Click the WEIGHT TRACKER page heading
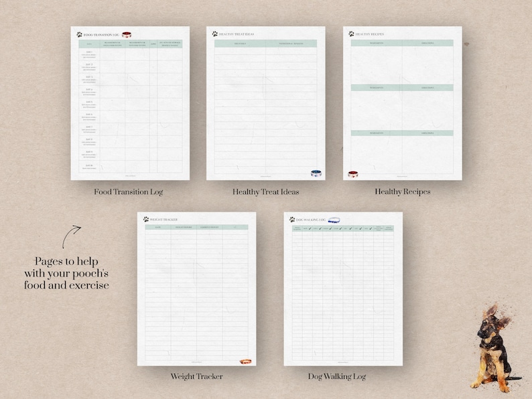532x399 pixels. [163, 220]
